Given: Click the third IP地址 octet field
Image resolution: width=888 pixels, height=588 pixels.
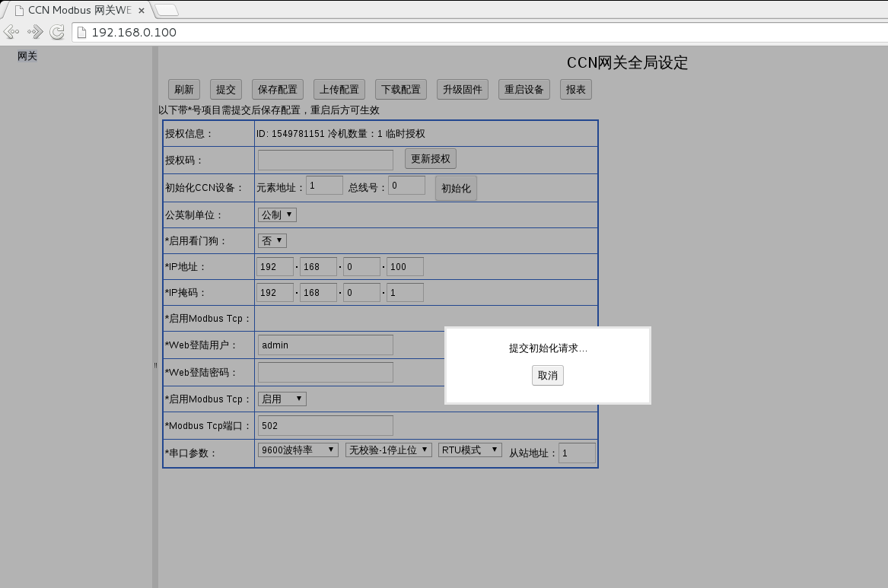Looking at the screenshot, I should point(362,267).
